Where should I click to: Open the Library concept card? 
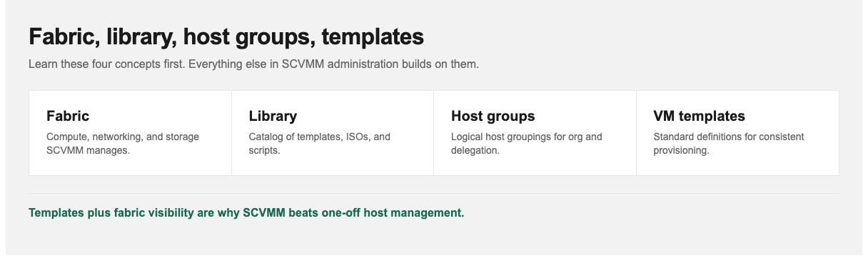333,133
